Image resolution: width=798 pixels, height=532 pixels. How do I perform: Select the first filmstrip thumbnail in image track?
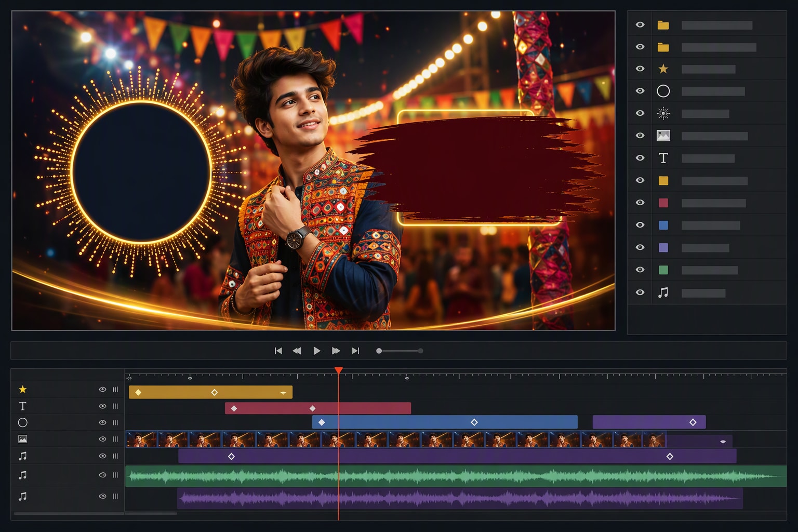141,440
